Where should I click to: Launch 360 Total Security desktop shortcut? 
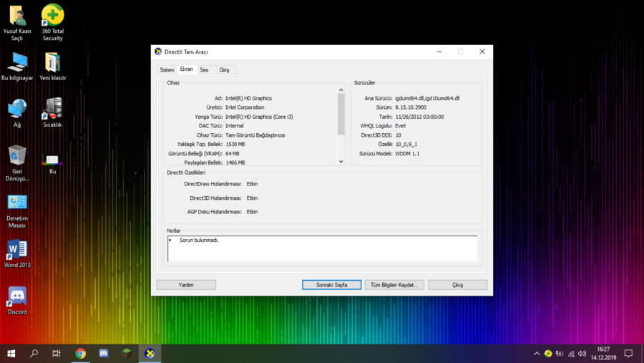pyautogui.click(x=52, y=23)
